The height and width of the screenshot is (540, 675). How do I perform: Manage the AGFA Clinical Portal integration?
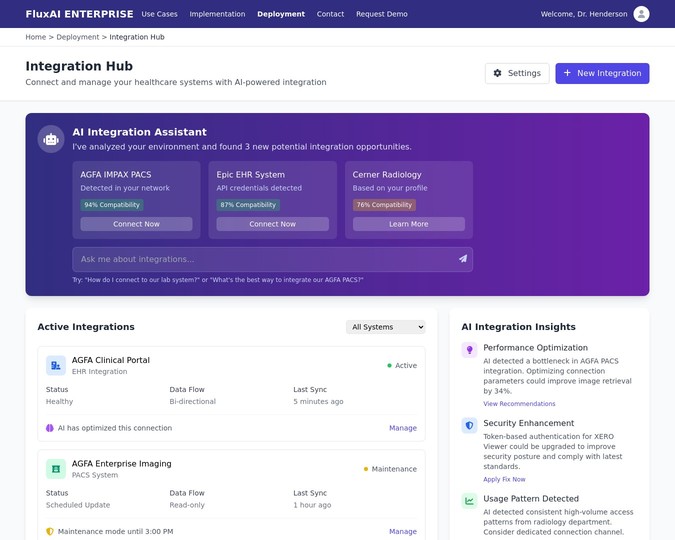403,428
